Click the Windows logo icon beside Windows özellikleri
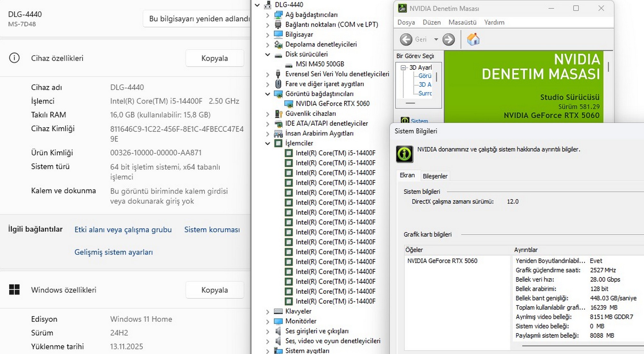The image size is (644, 354). click(14, 290)
